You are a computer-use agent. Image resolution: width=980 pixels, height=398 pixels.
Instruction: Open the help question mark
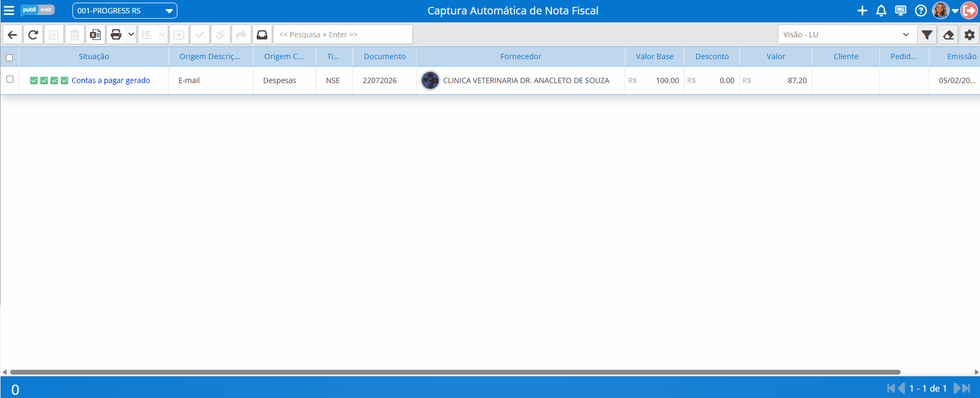point(920,11)
